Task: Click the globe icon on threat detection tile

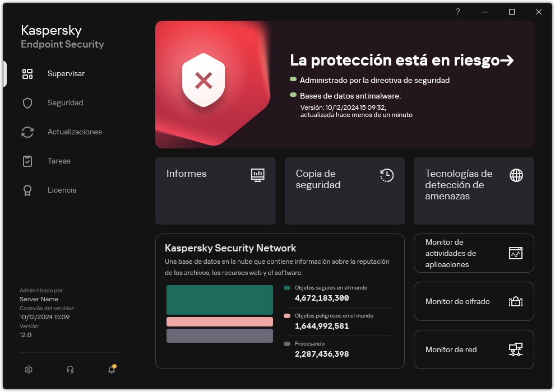Action: pyautogui.click(x=515, y=175)
